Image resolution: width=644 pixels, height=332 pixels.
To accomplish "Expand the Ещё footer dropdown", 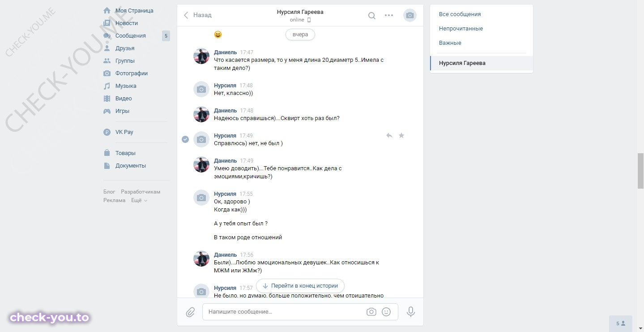I will (139, 200).
